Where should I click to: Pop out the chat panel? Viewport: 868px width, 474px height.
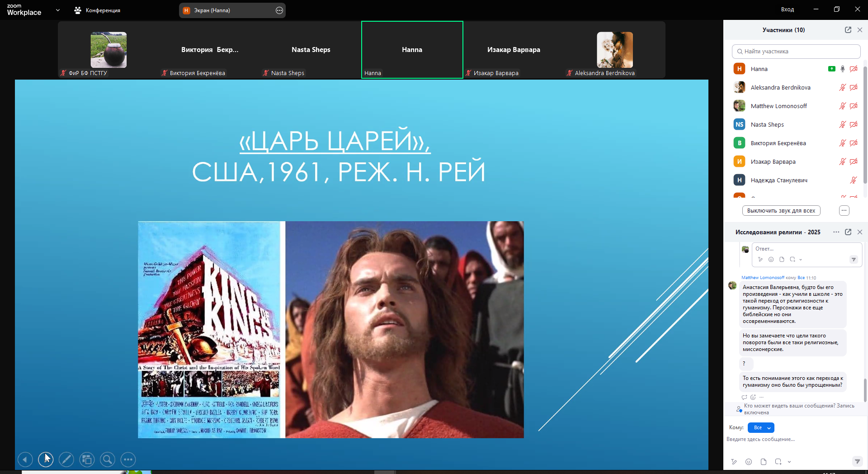point(848,232)
